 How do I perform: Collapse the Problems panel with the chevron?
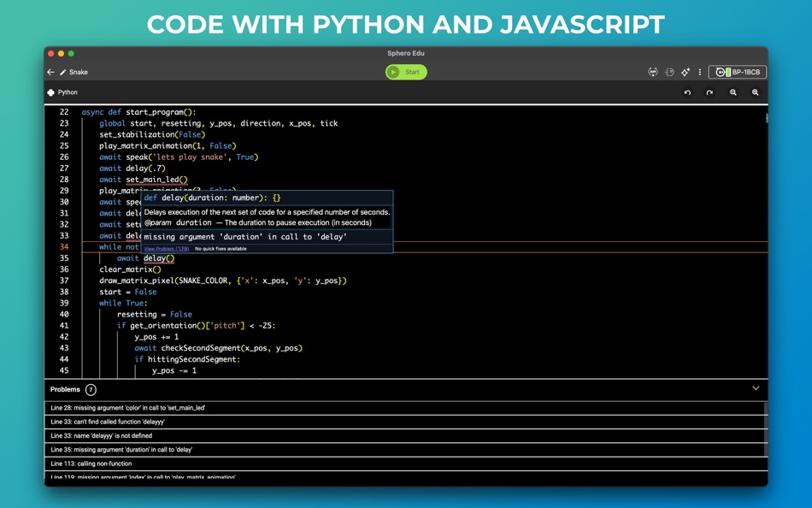(756, 388)
